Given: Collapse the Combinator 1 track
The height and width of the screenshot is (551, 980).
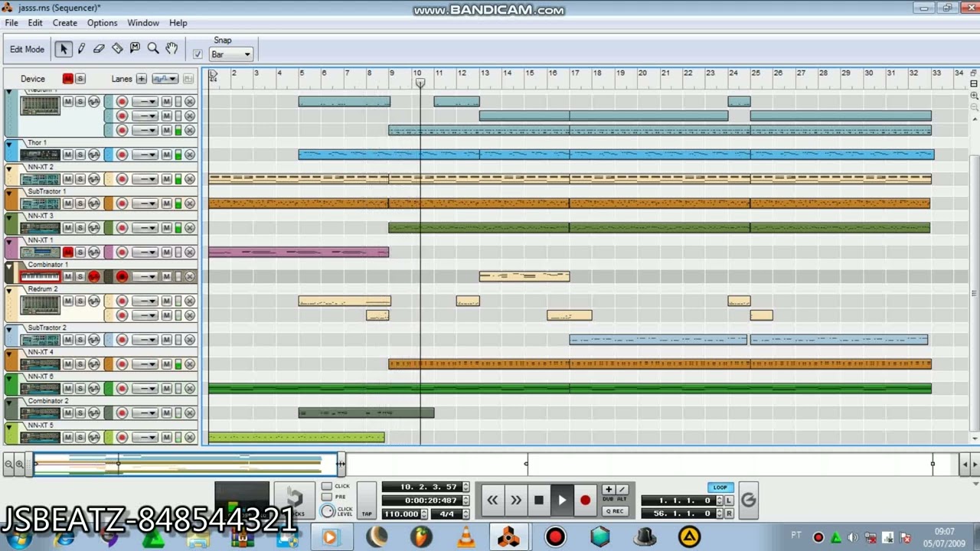Looking at the screenshot, I should point(9,266).
